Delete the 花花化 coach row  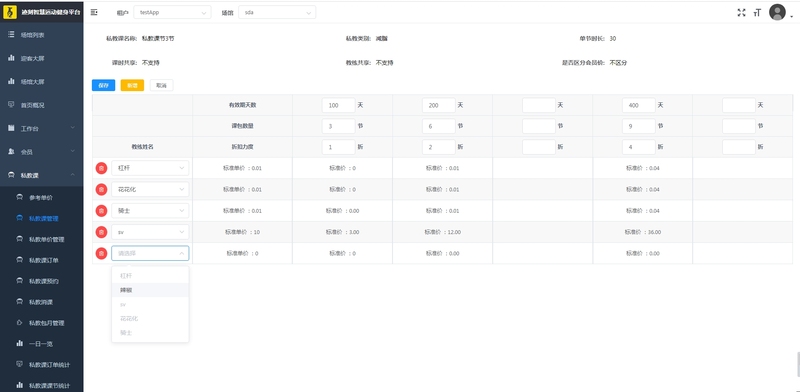[102, 189]
